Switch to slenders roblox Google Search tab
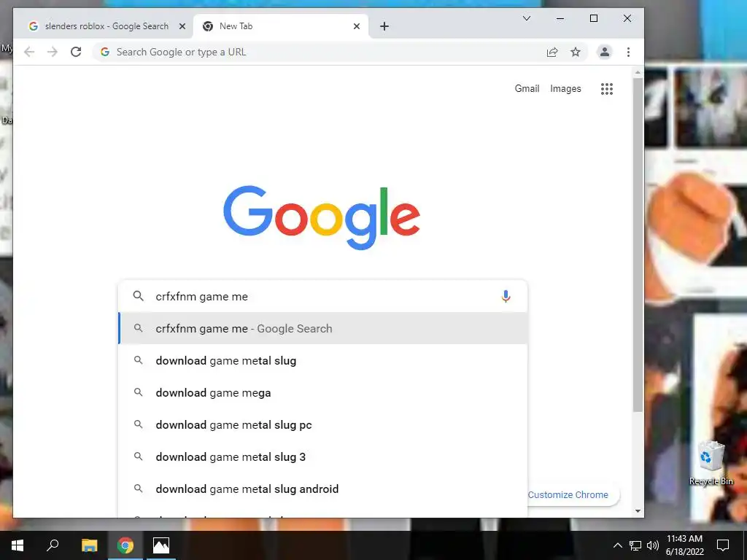This screenshot has height=560, width=747. click(x=107, y=26)
